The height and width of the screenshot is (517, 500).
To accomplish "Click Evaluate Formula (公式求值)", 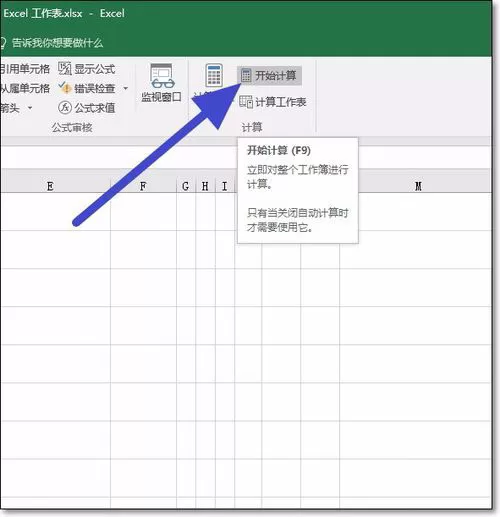I will (x=87, y=107).
